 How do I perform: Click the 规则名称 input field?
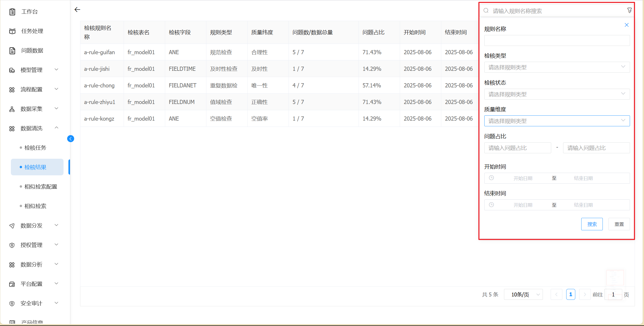tap(557, 41)
